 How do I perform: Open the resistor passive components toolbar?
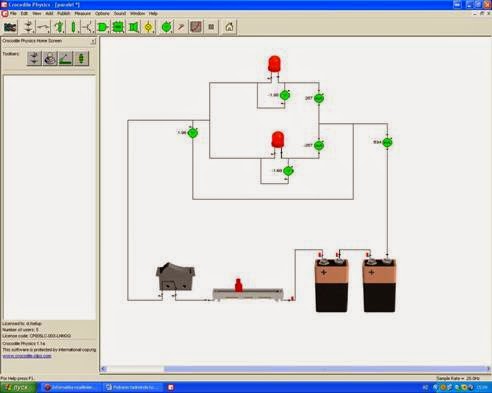click(x=73, y=27)
